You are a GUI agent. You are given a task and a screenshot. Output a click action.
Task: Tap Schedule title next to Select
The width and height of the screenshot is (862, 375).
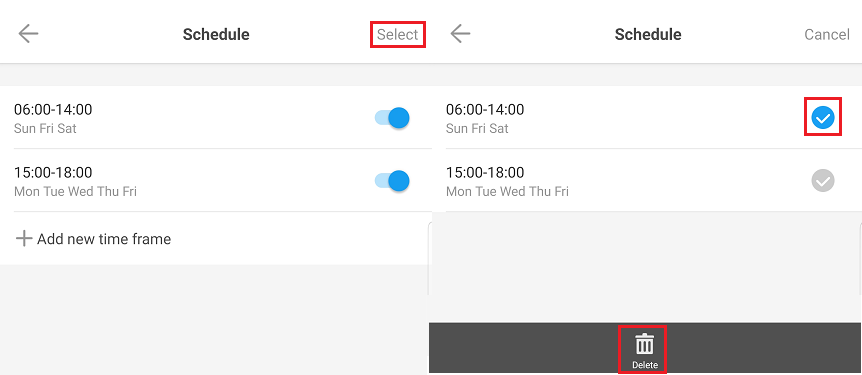coord(216,35)
